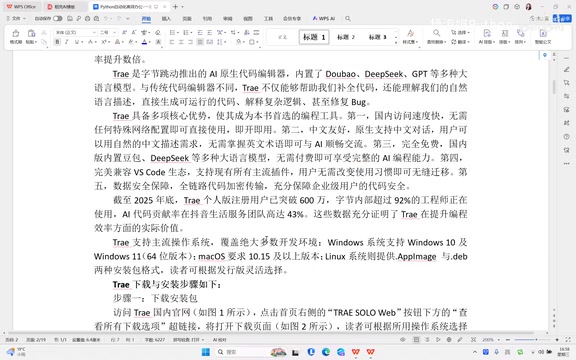Open the font name dropdown
576x360 pixels.
(x=94, y=32)
